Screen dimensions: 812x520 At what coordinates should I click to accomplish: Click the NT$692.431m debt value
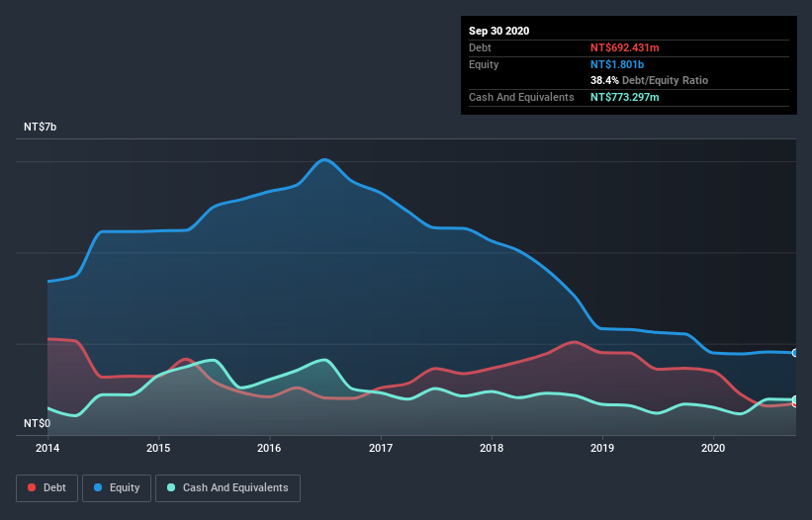coord(624,47)
